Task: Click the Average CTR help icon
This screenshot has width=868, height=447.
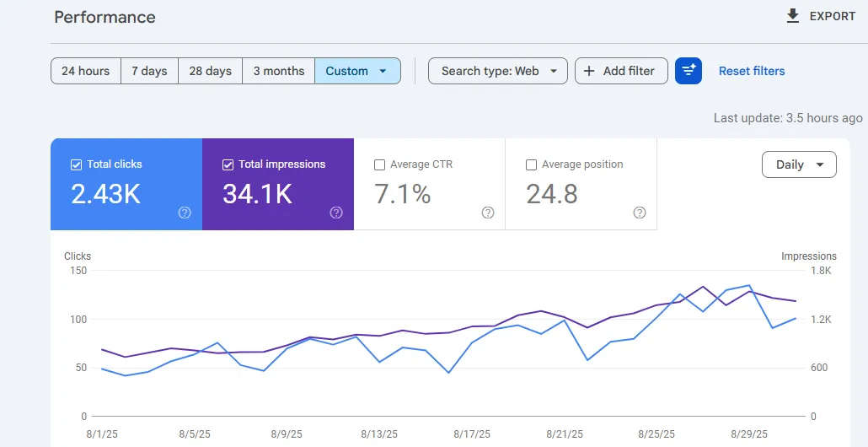Action: 488,213
